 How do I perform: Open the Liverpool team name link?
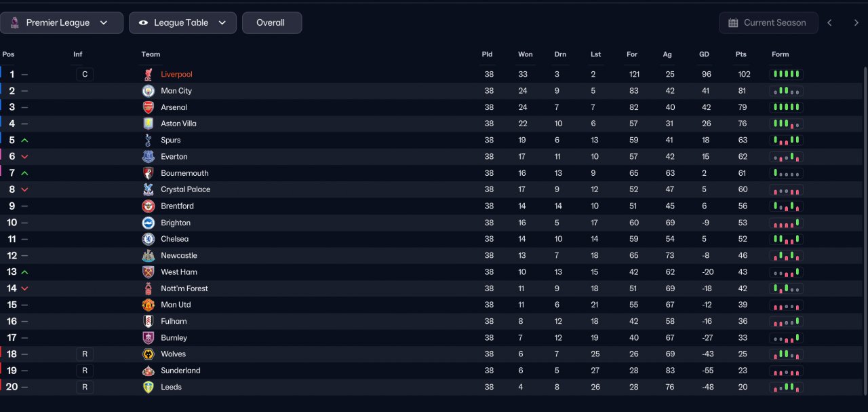(176, 75)
